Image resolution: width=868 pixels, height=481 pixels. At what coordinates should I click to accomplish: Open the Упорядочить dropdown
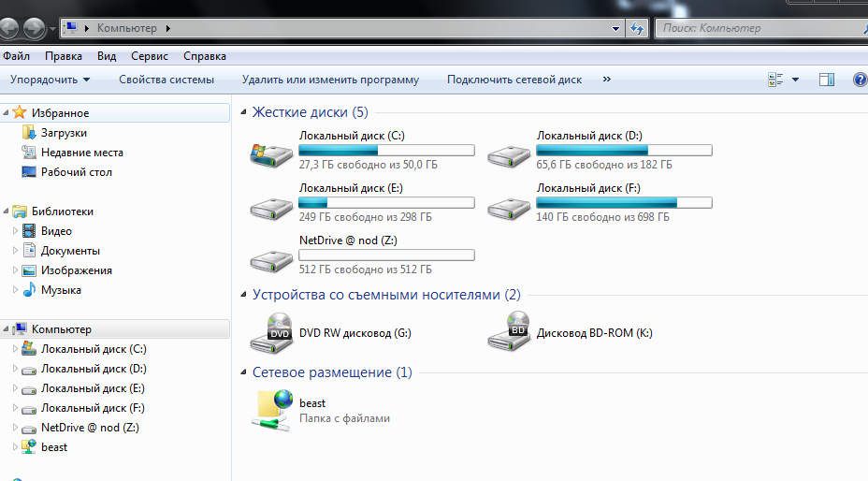(x=50, y=80)
